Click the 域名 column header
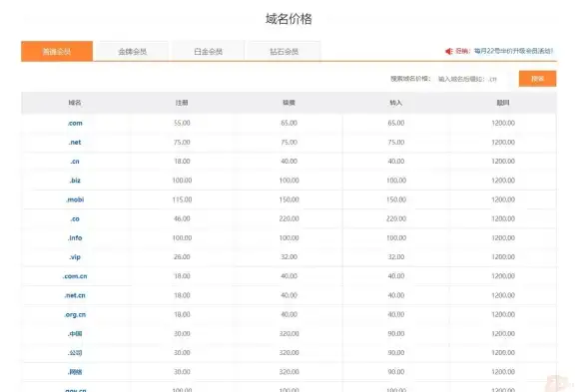 pyautogui.click(x=75, y=103)
